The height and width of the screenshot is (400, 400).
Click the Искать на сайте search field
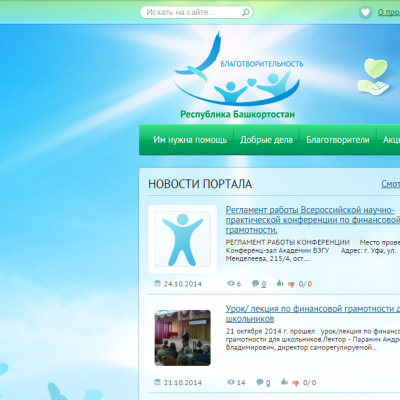(196, 12)
